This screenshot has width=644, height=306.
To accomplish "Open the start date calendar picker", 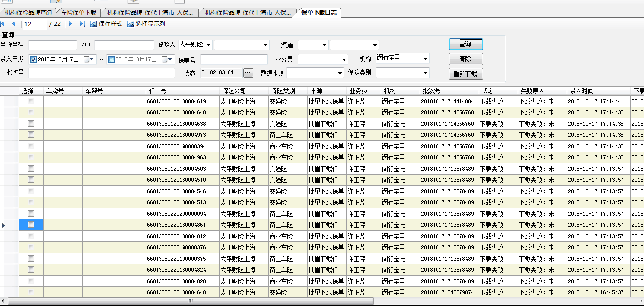I will pyautogui.click(x=87, y=59).
